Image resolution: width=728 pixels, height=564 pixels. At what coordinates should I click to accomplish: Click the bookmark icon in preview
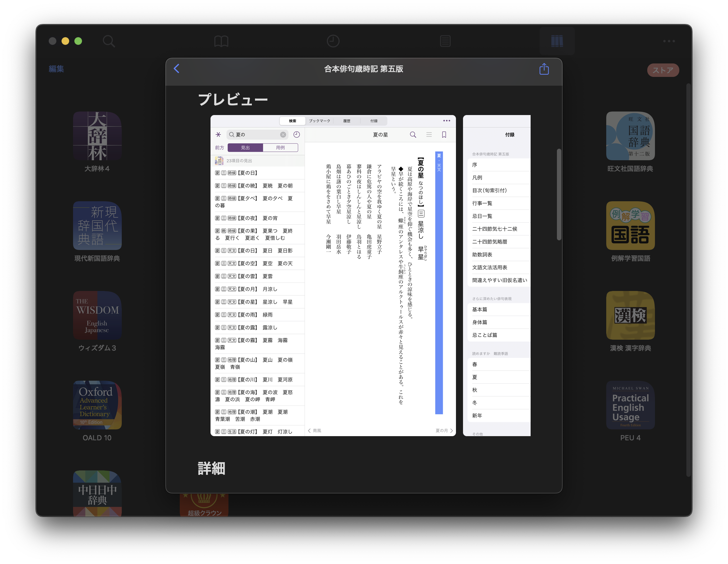444,135
